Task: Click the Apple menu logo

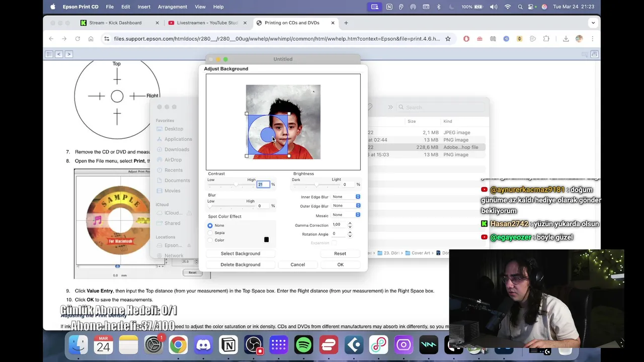Action: [53, 7]
